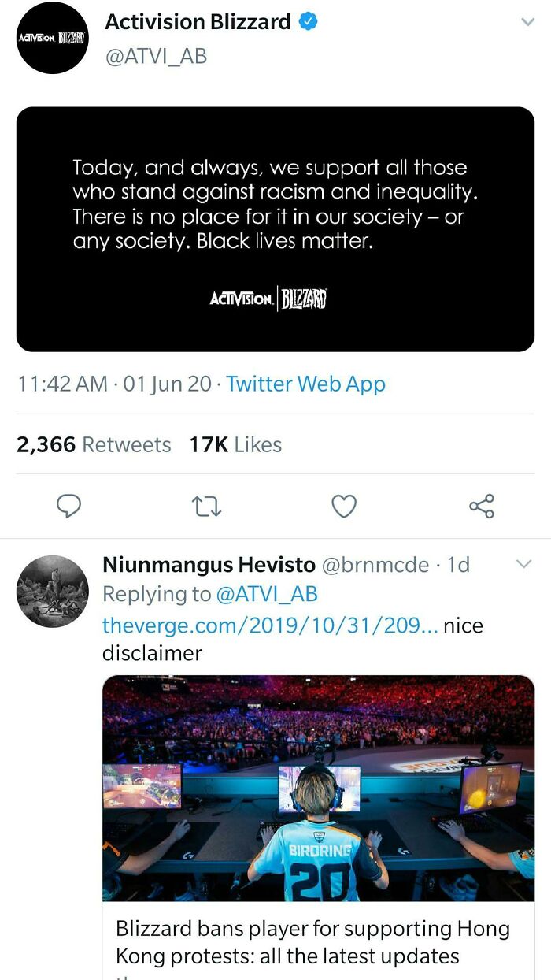Toggle like on the Black Lives Matter statement
Viewport: 551px width, 980px height.
[x=344, y=507]
